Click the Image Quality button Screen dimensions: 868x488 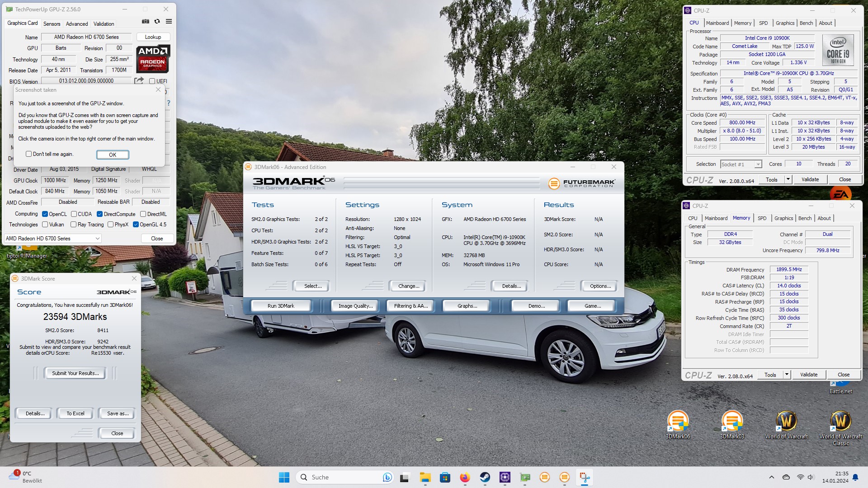pos(356,306)
